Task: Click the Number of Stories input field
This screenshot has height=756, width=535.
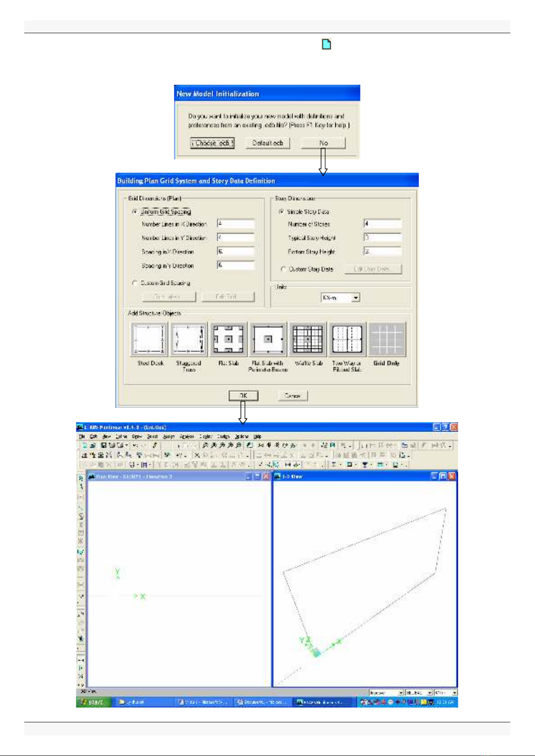Action: 382,224
